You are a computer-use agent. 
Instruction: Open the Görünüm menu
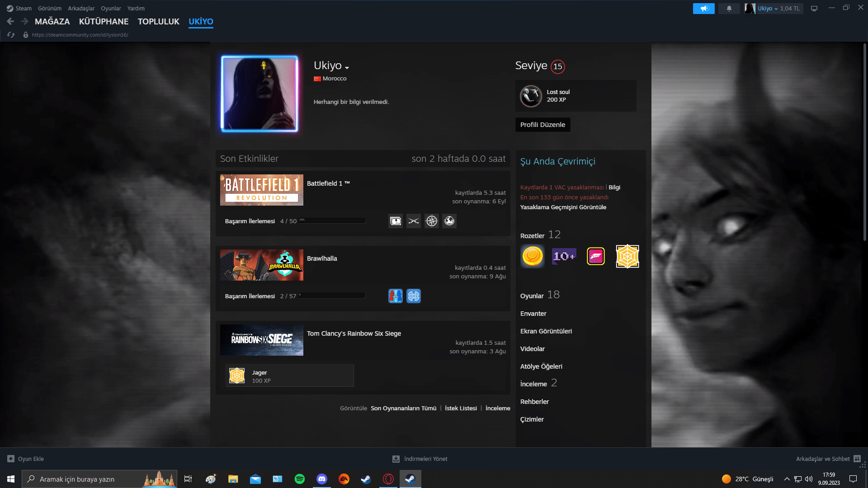tap(50, 9)
